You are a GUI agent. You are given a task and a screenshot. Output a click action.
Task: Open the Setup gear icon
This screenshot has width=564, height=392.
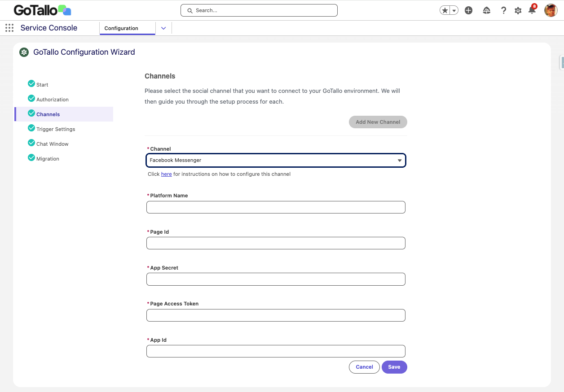[518, 10]
